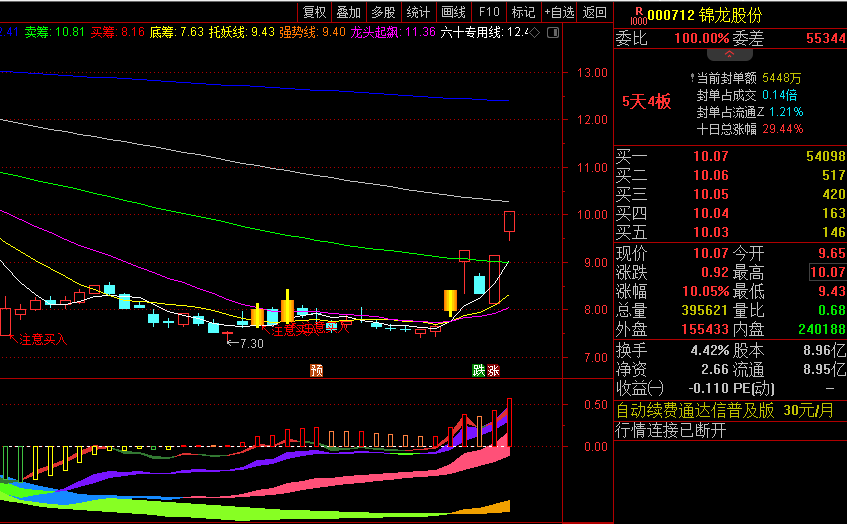
Task: Collapse the seal-order info panel chevron
Action: tap(729, 54)
